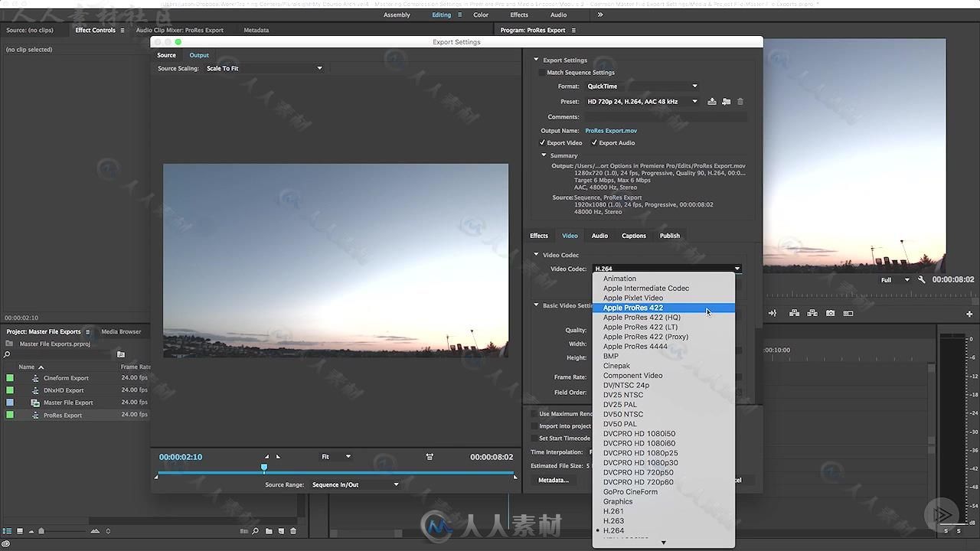Open the sort icons control in Project panel
980x551 pixels.
click(x=108, y=531)
